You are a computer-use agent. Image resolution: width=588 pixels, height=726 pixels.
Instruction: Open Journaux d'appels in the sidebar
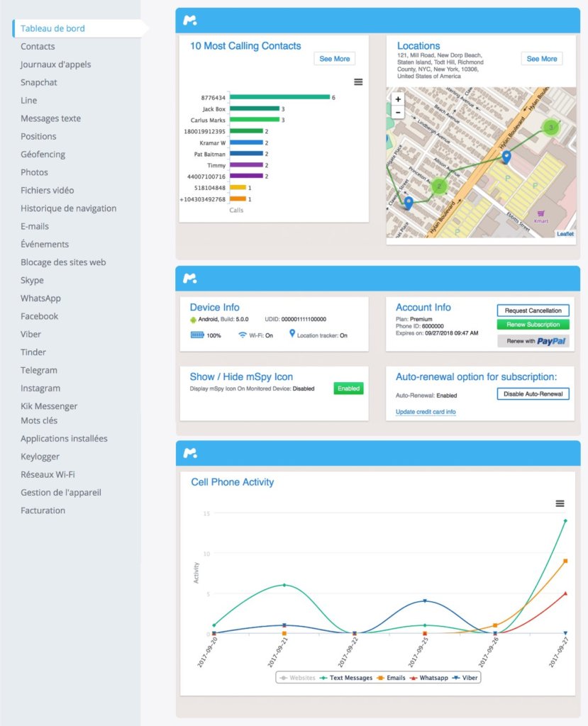click(x=55, y=65)
